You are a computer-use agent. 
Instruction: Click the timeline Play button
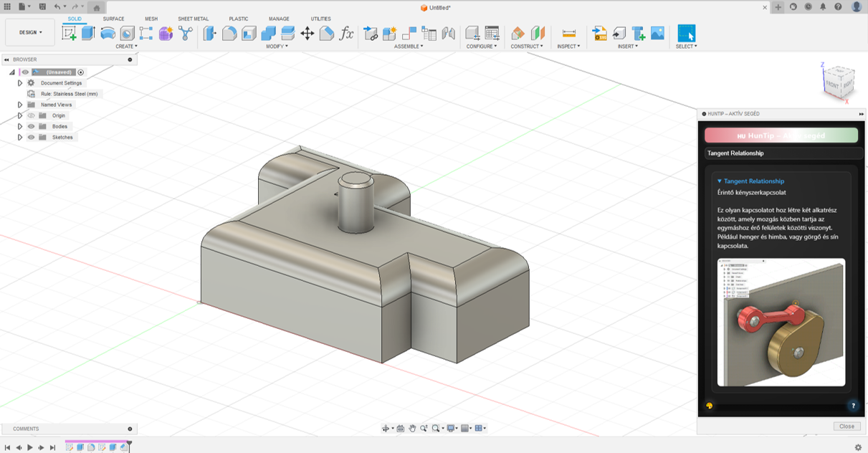coord(30,447)
